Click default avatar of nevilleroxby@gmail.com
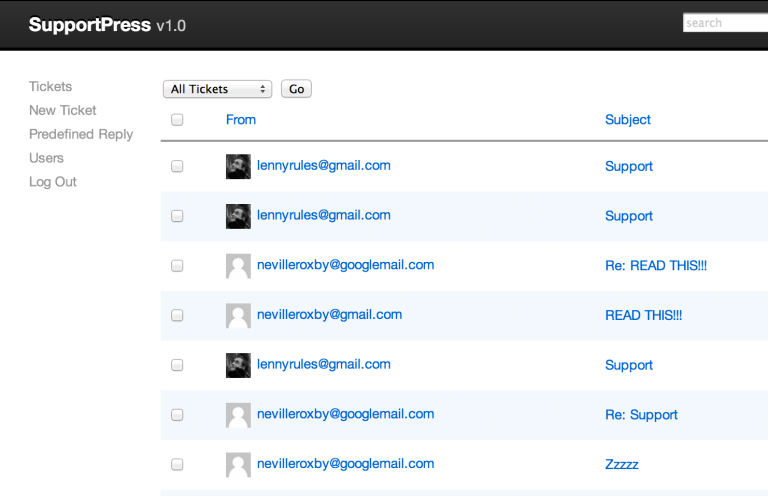 click(x=238, y=316)
